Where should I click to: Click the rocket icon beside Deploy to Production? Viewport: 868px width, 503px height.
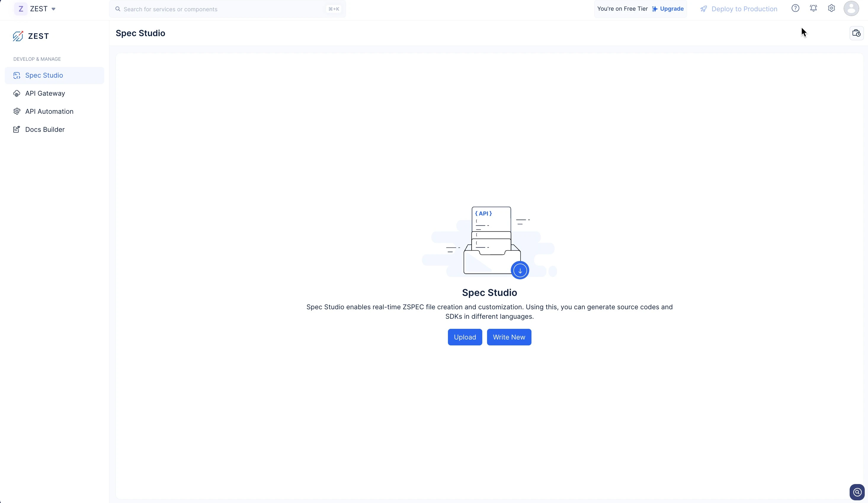pos(704,9)
